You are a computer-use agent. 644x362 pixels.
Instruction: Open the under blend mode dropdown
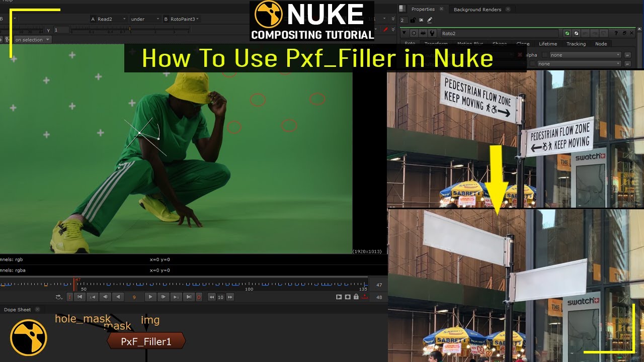[144, 19]
